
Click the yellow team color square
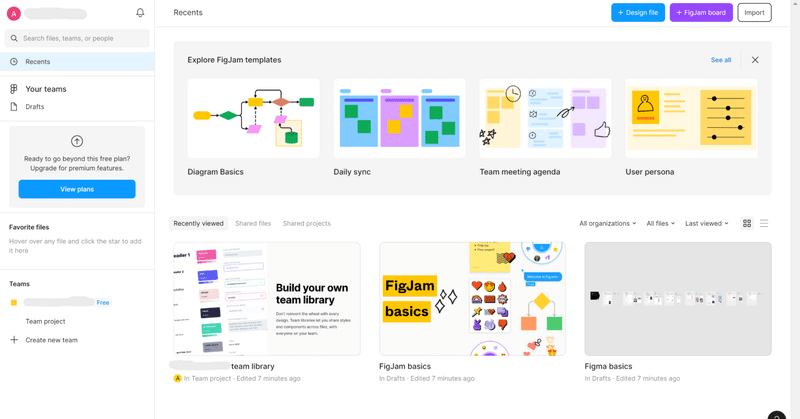tap(14, 303)
